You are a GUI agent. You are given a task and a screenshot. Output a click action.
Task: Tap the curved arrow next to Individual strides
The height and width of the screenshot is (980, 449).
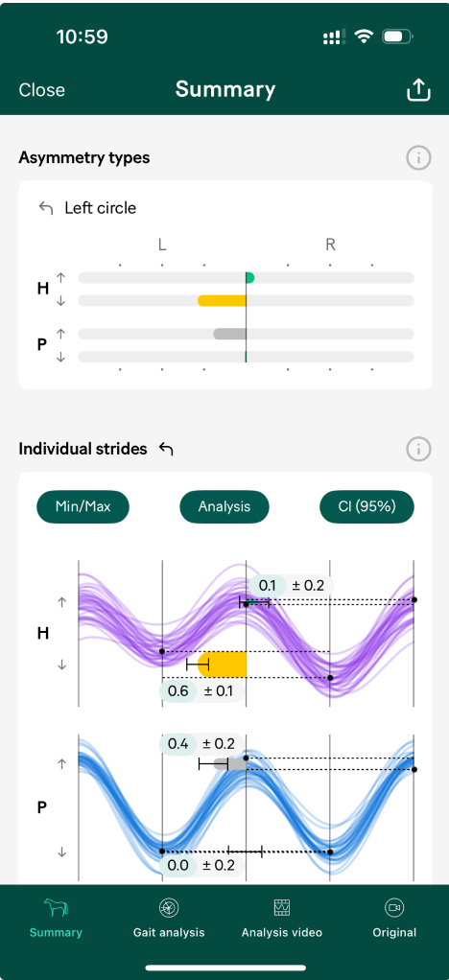click(166, 449)
